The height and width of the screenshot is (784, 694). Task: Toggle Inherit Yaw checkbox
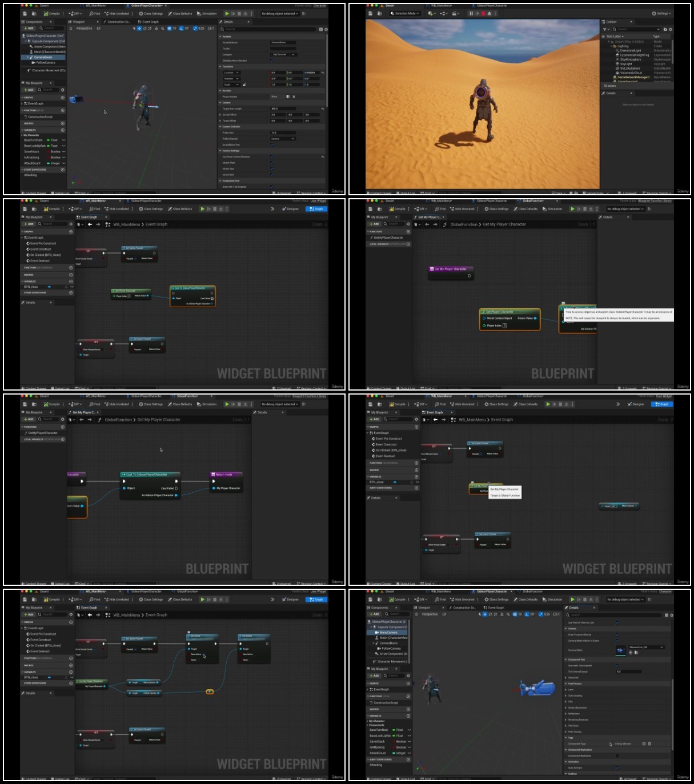click(272, 169)
